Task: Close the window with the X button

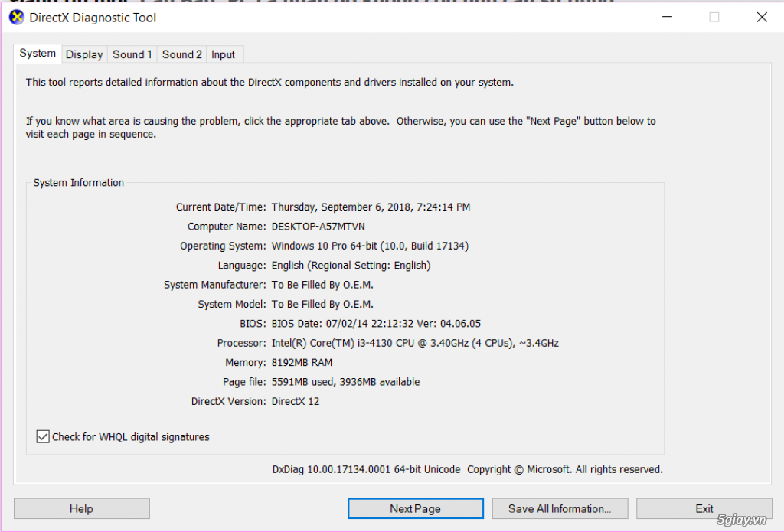Action: [761, 17]
